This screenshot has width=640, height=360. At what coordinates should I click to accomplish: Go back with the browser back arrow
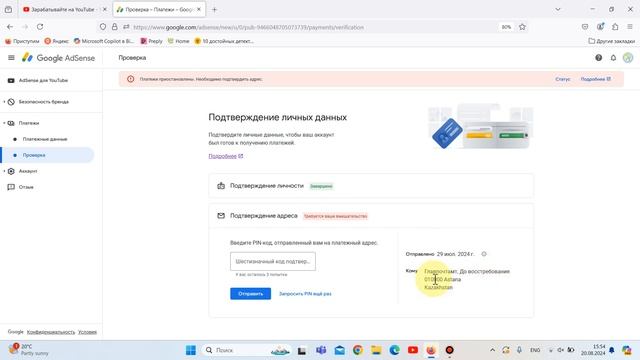[10, 27]
